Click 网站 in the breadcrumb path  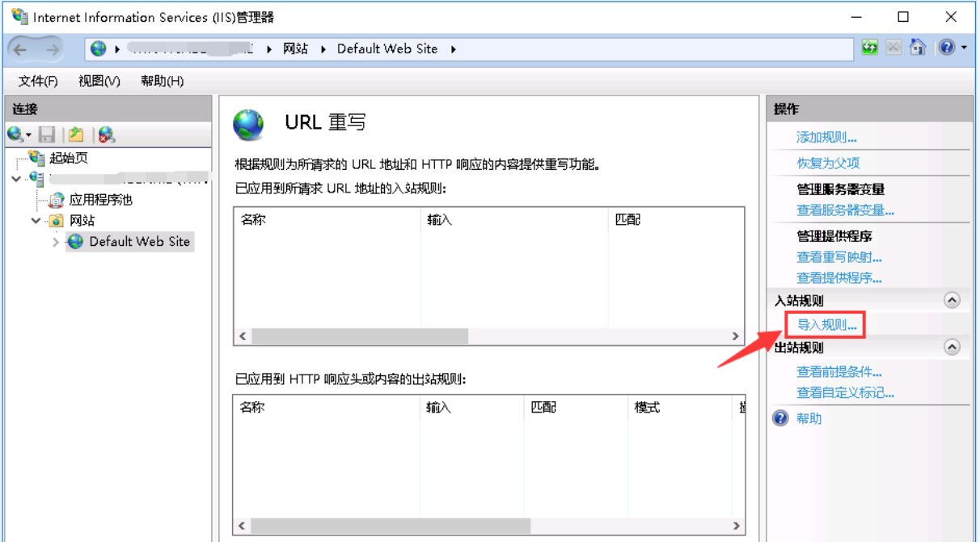(295, 49)
